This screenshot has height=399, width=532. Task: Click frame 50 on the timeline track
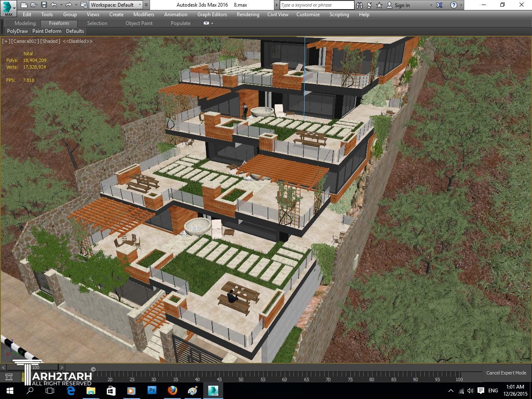(x=241, y=376)
